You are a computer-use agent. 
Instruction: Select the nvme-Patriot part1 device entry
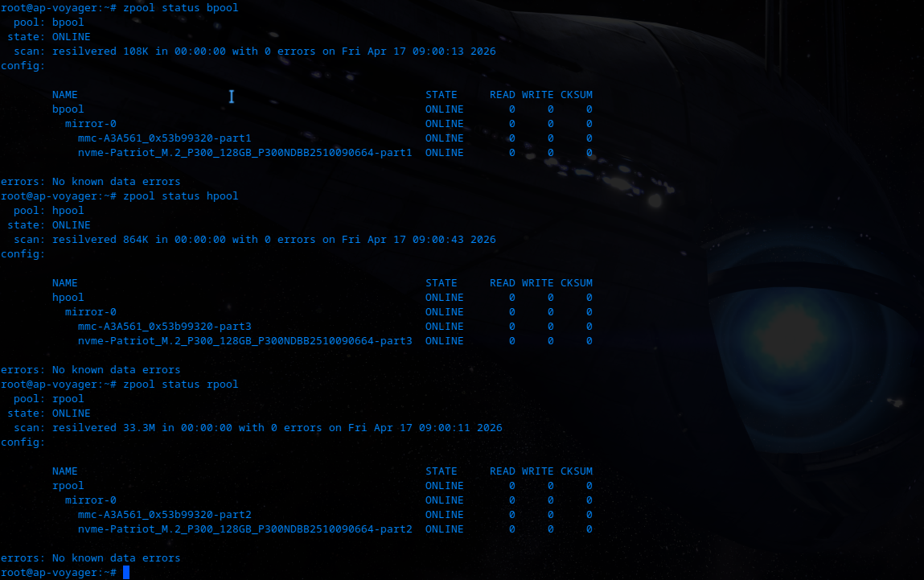[x=244, y=153]
